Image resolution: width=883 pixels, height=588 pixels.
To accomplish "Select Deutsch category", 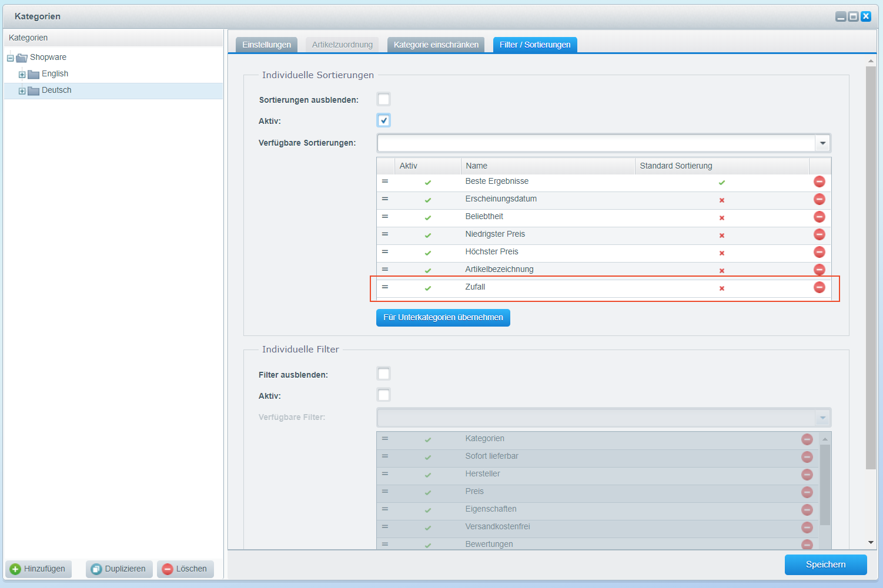I will (x=56, y=90).
